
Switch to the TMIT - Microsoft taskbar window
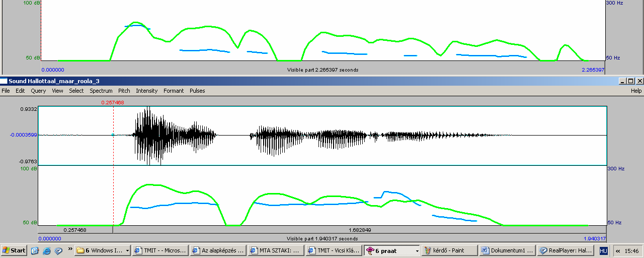161,250
